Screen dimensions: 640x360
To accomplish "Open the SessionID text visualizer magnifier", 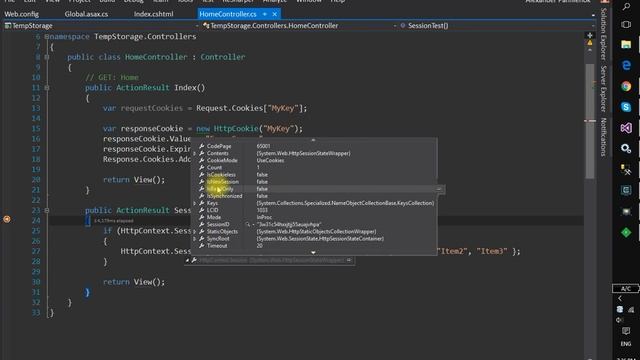I will [247, 224].
